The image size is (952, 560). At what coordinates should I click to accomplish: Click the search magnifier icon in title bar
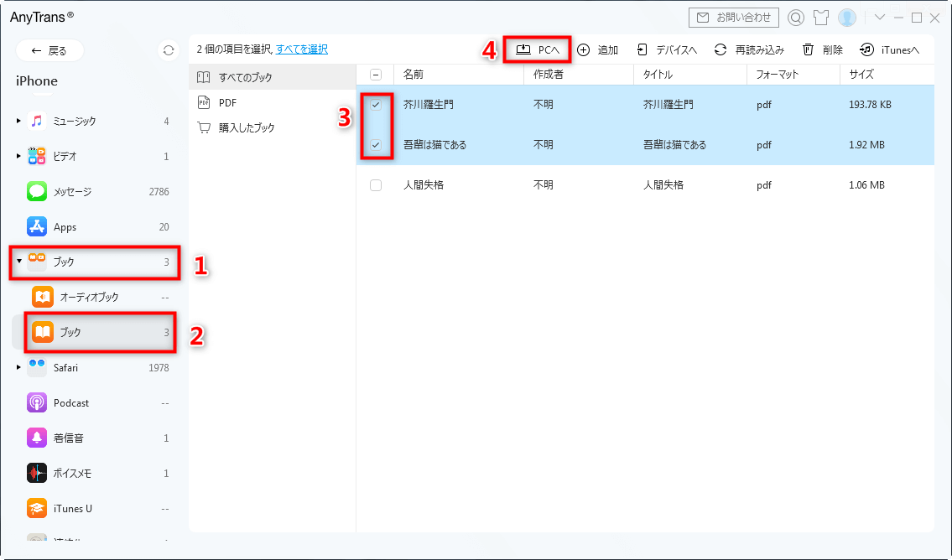point(795,18)
